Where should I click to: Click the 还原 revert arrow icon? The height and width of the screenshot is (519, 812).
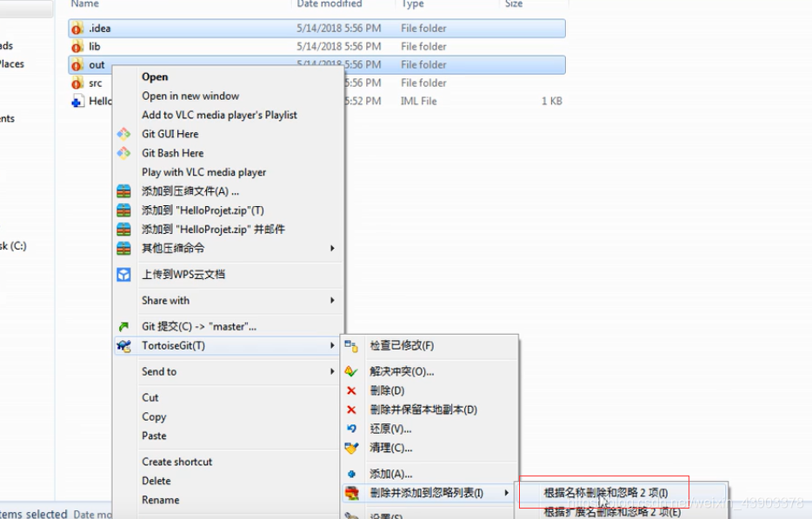(351, 429)
